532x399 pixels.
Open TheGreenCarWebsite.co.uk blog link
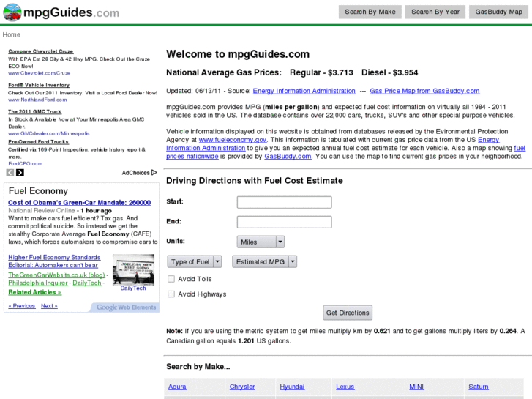[56, 275]
